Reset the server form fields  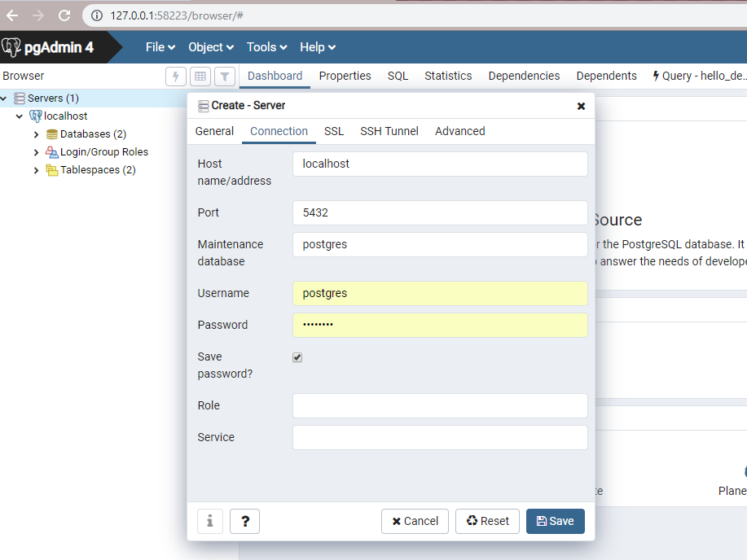tap(487, 521)
